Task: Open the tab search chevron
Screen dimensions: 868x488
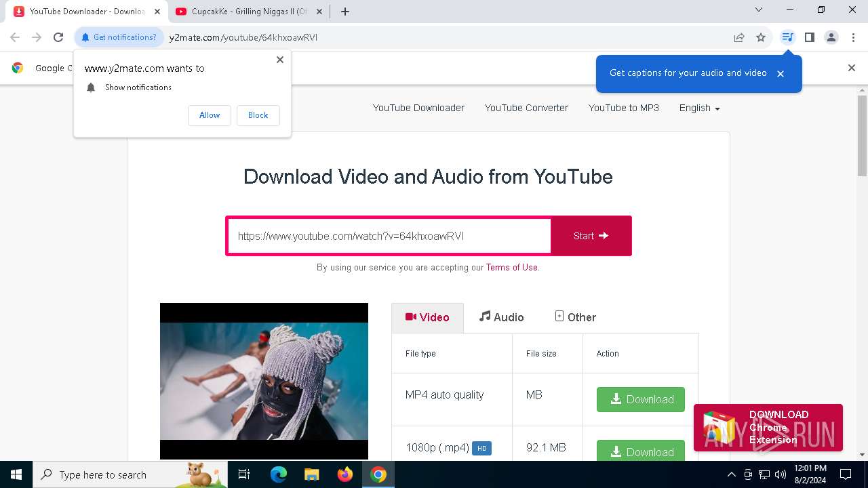Action: tap(759, 9)
